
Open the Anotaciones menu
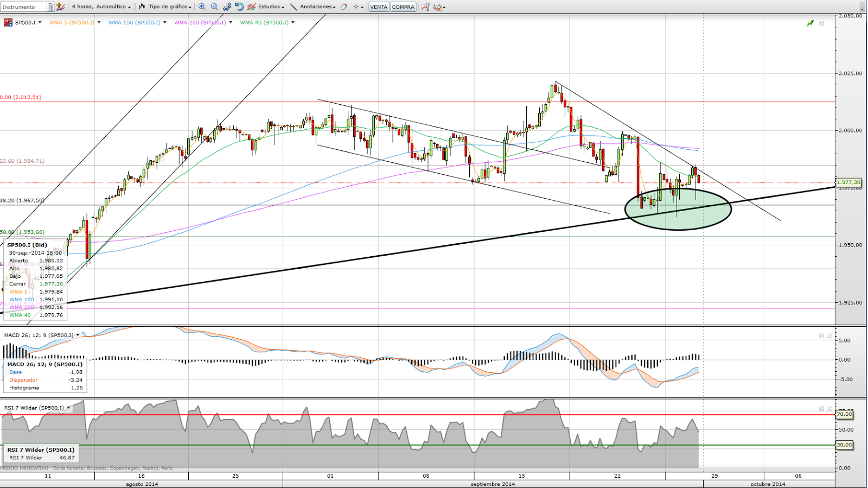click(x=318, y=7)
